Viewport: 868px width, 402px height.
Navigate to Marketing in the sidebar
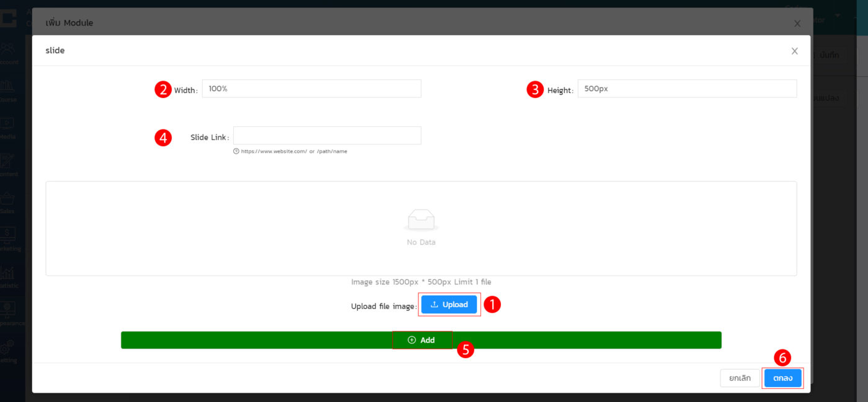(9, 236)
